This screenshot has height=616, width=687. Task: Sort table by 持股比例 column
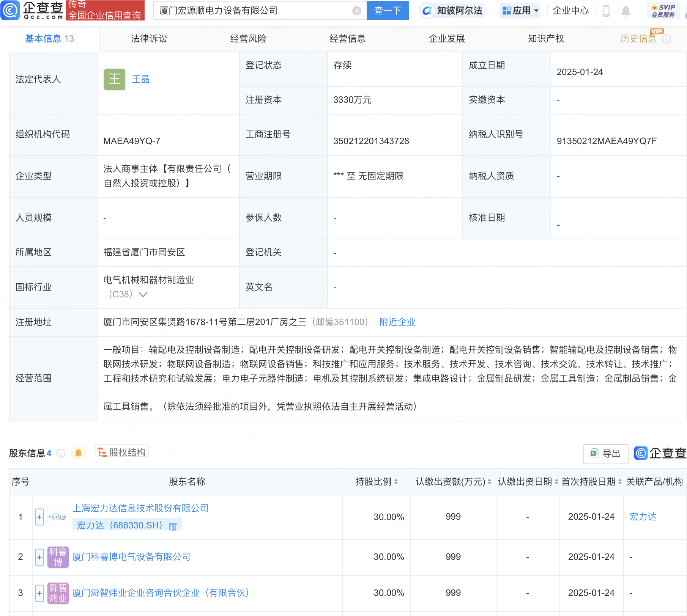pyautogui.click(x=397, y=482)
